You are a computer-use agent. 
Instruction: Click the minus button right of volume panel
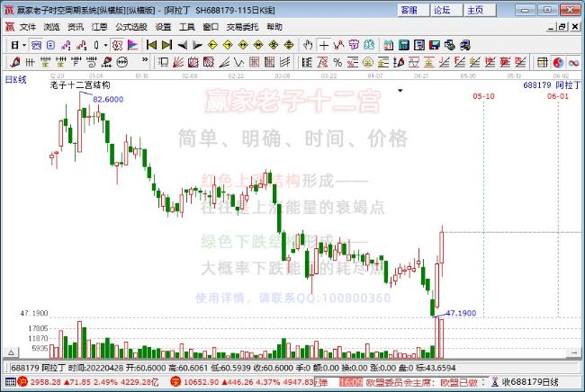(574, 352)
